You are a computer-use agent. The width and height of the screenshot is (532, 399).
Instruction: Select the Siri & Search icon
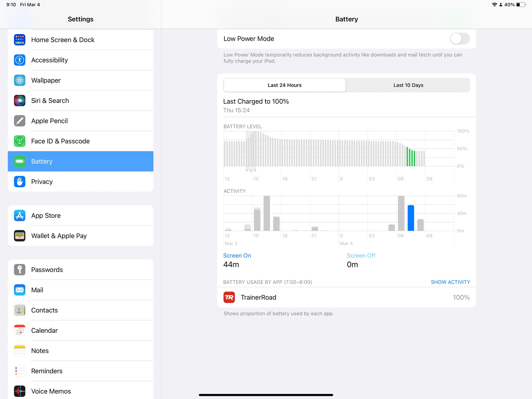coord(20,101)
